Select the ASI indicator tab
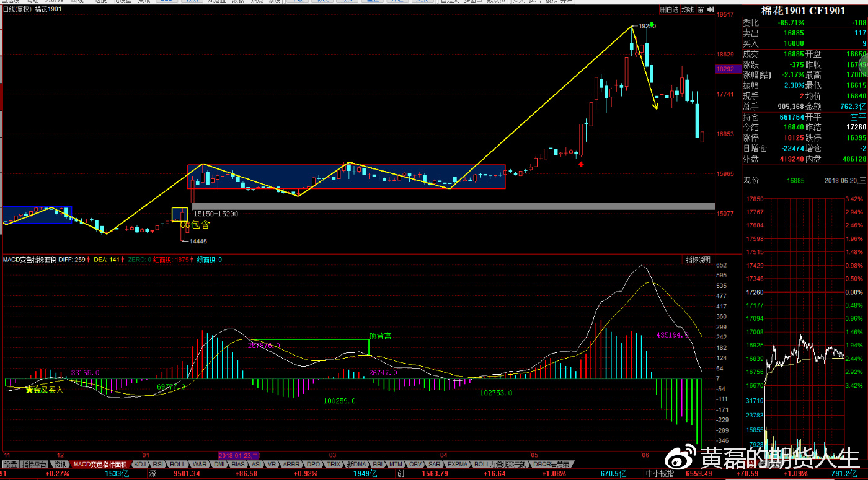The height and width of the screenshot is (480, 868). point(256,464)
